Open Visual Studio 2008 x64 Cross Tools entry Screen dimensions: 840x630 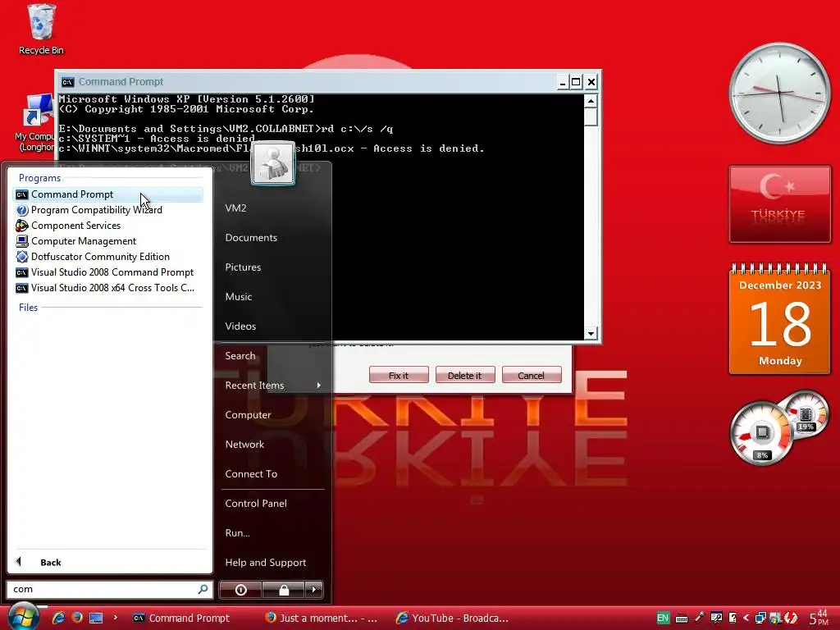point(107,288)
